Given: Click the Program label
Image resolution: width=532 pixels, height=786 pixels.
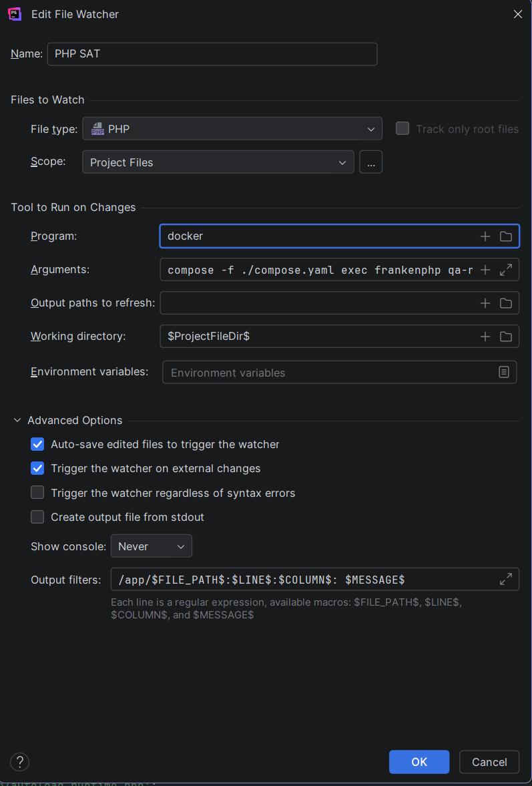Looking at the screenshot, I should click(54, 236).
